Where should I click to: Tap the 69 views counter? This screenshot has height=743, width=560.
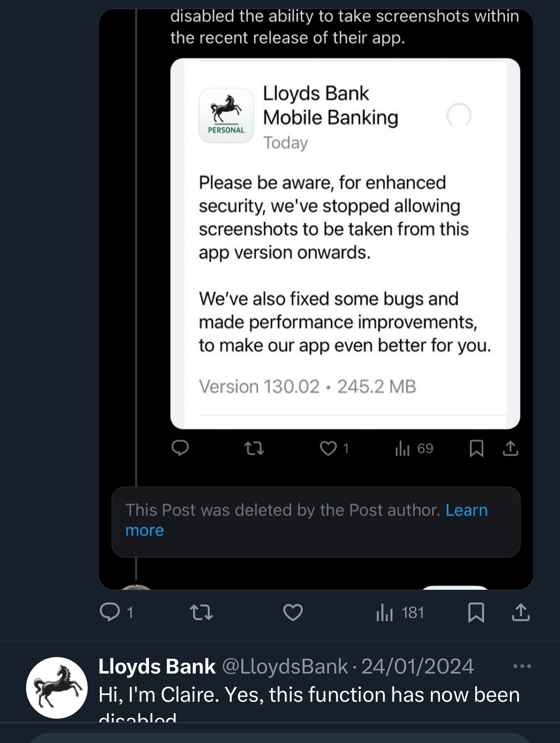(x=414, y=448)
